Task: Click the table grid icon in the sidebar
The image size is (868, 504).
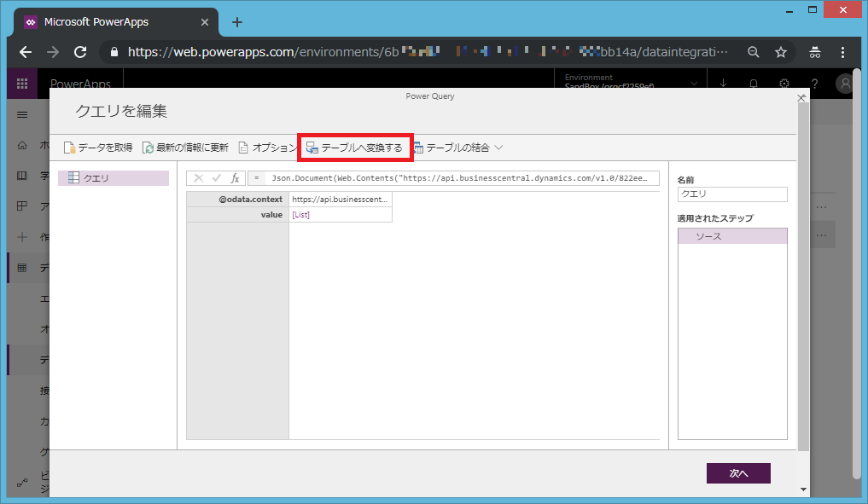Action: pos(22,268)
